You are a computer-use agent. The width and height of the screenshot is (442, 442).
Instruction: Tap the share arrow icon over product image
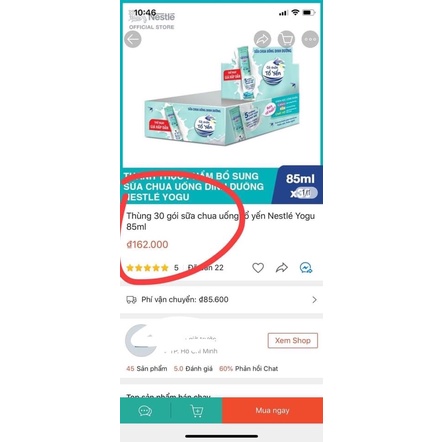tap(262, 40)
